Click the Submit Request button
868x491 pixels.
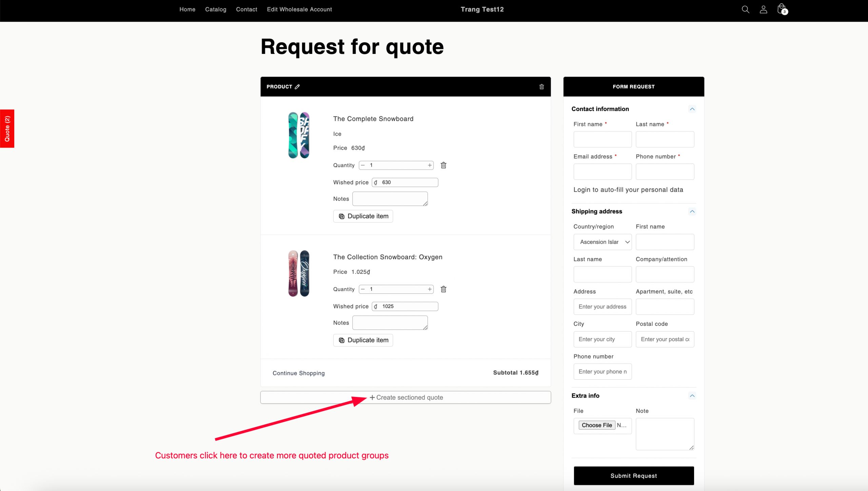[634, 476]
